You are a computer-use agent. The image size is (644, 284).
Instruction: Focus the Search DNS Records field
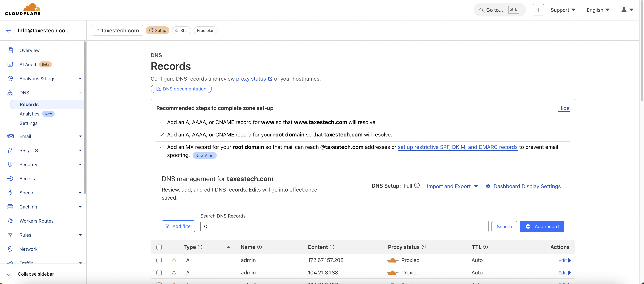pos(345,227)
